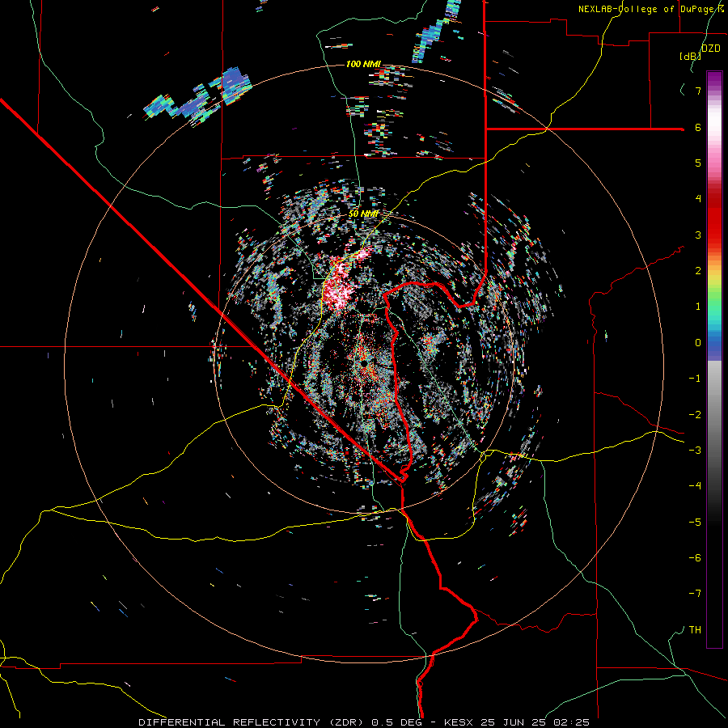
Task: Click the 1 value on color scale
Action: [x=698, y=307]
